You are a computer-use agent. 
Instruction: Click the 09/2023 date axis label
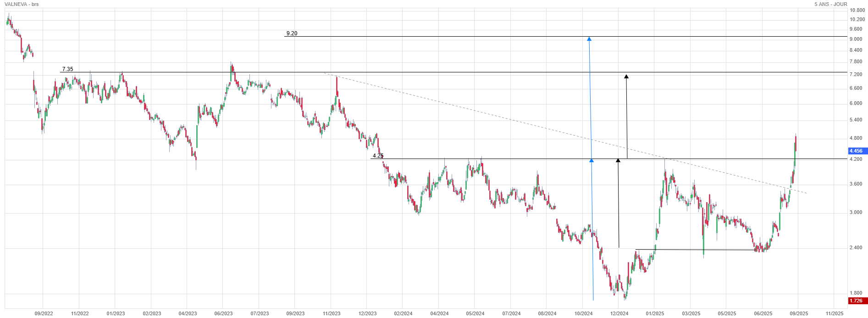tap(295, 313)
